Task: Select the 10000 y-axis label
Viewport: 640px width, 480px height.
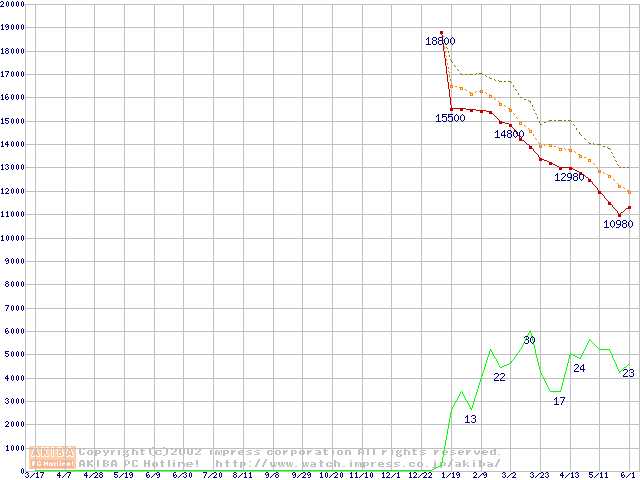Action: (x=14, y=238)
